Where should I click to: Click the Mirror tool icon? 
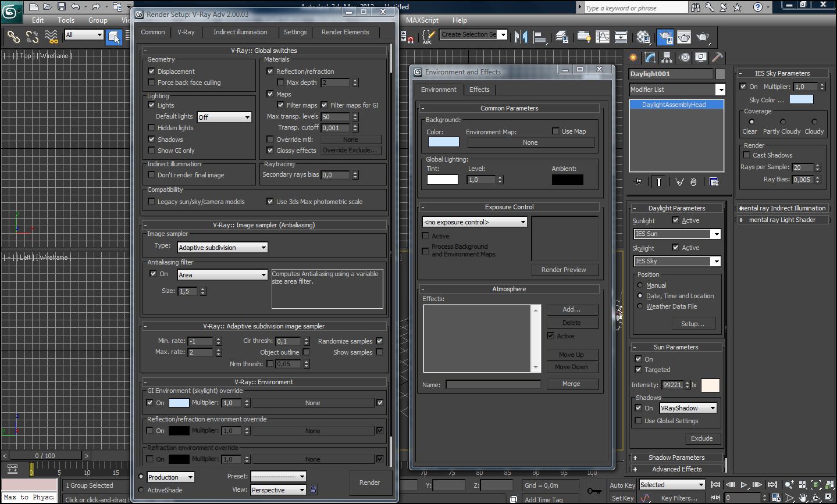[x=521, y=37]
